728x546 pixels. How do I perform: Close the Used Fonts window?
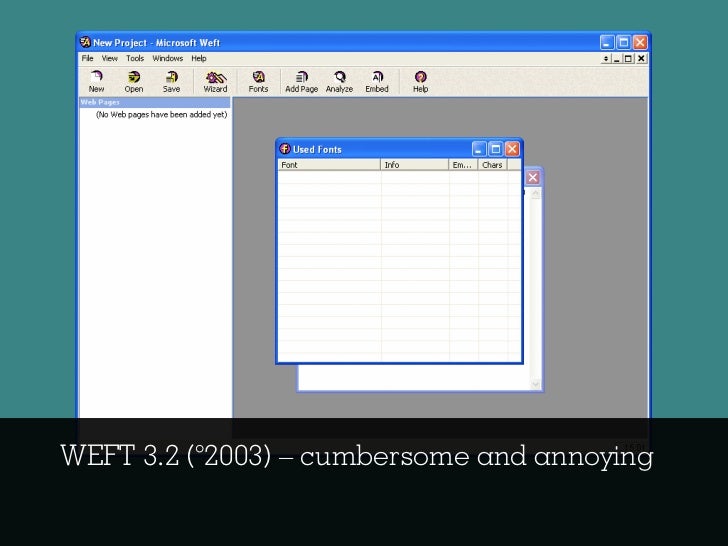(x=512, y=149)
